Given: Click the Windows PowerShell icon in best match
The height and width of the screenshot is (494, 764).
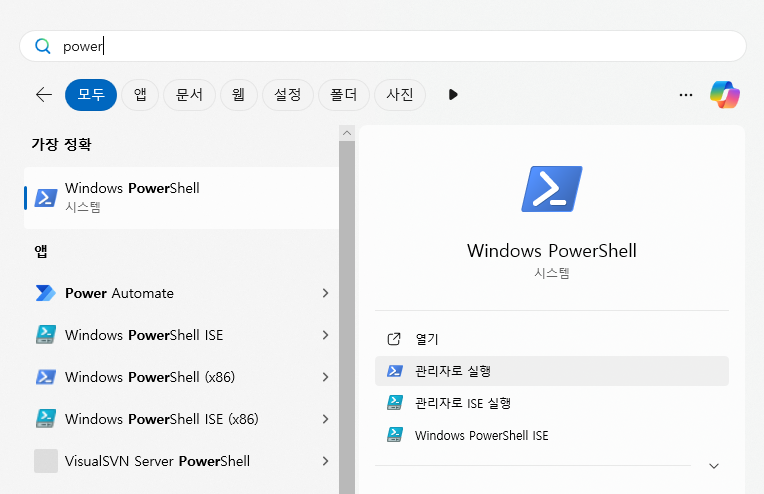Looking at the screenshot, I should click(46, 198).
